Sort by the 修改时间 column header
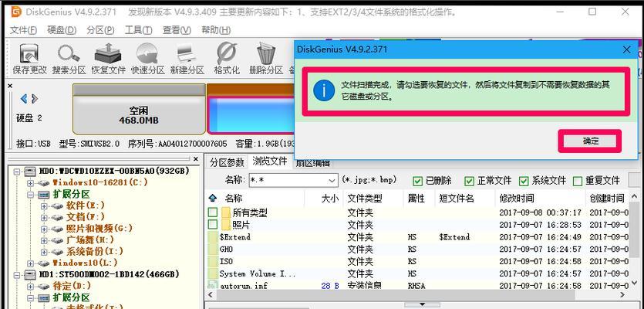 (540, 199)
